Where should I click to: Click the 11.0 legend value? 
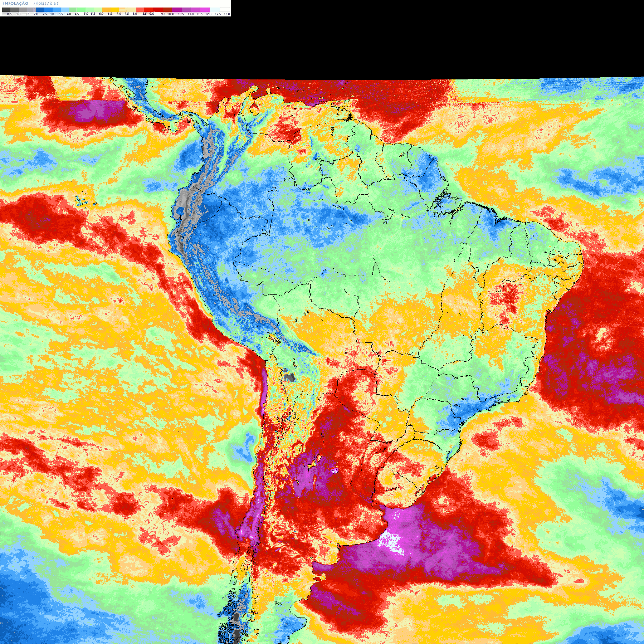click(191, 14)
